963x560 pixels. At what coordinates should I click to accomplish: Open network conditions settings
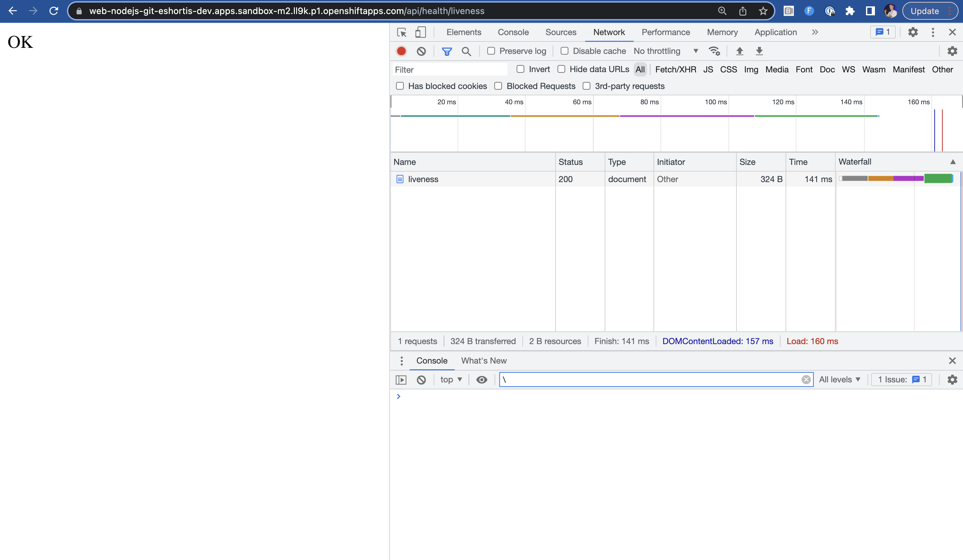pyautogui.click(x=714, y=51)
